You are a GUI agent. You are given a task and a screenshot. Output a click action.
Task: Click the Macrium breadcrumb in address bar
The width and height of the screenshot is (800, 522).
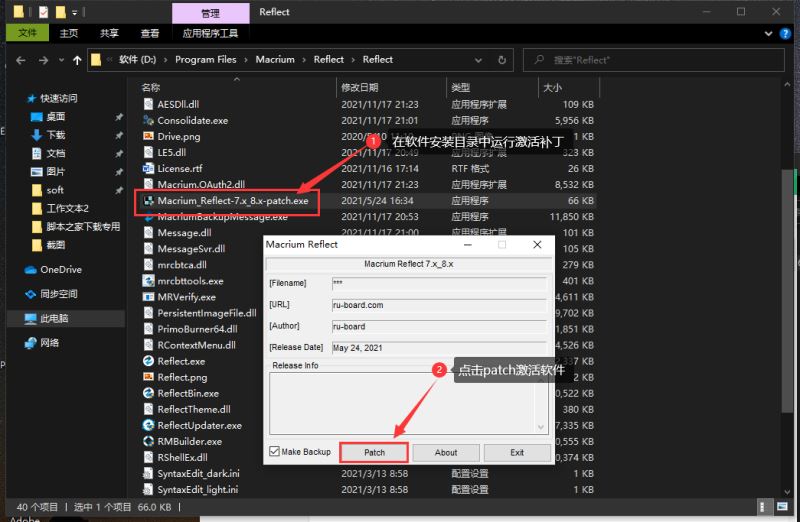click(275, 60)
